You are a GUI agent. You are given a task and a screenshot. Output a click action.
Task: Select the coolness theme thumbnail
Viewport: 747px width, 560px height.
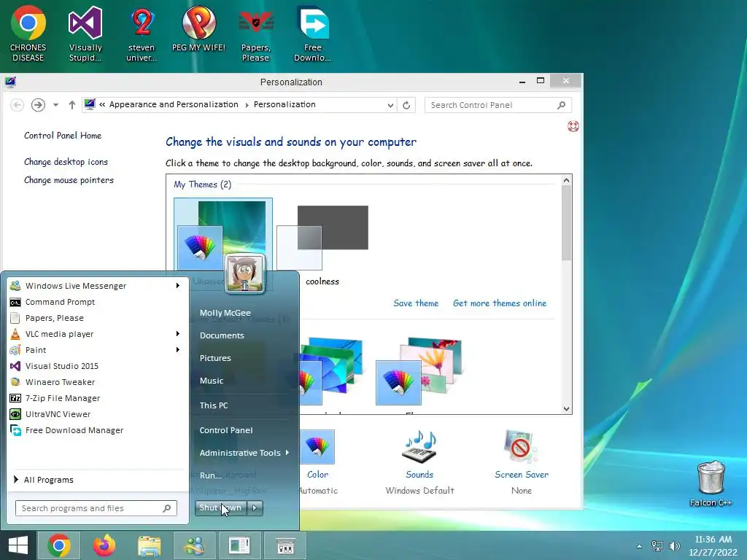coord(323,238)
